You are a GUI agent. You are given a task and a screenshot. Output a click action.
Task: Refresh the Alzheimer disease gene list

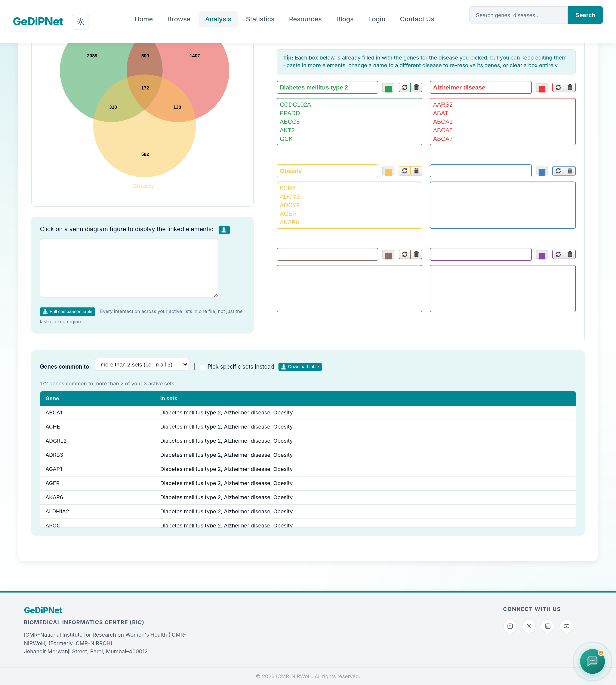click(558, 87)
